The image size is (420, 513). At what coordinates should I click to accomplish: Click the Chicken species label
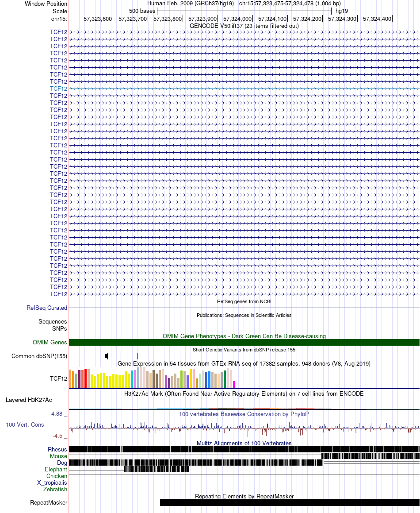57,476
